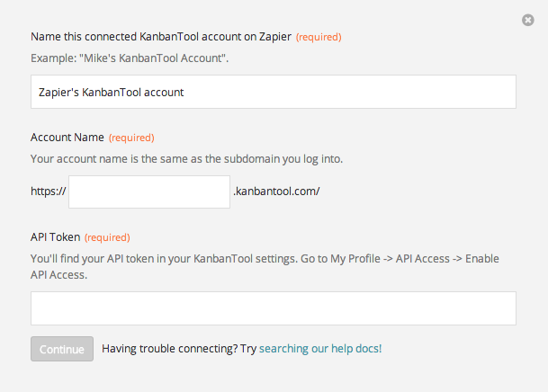Click the API Token field label
Screen dimensions: 548x392
[55, 237]
